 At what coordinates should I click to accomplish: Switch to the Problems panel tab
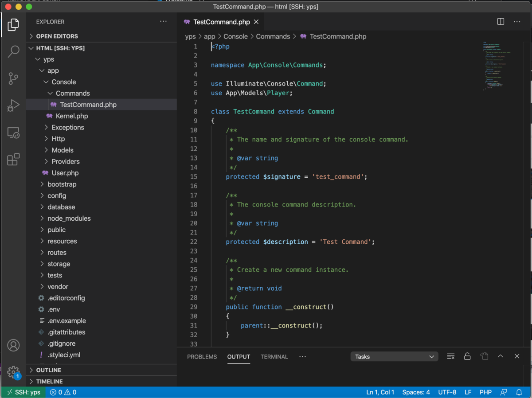coord(202,356)
